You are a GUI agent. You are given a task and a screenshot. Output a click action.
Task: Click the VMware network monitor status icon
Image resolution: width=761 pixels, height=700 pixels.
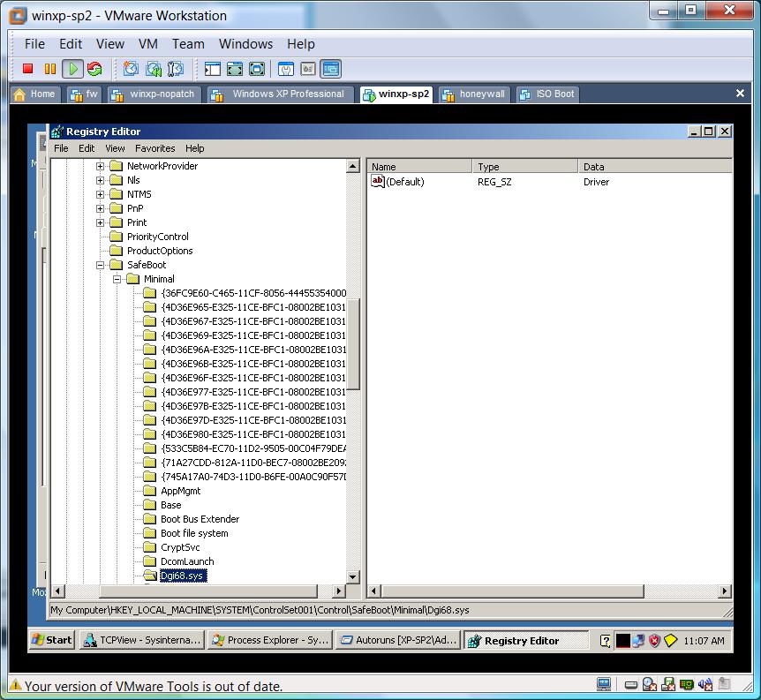tap(604, 684)
